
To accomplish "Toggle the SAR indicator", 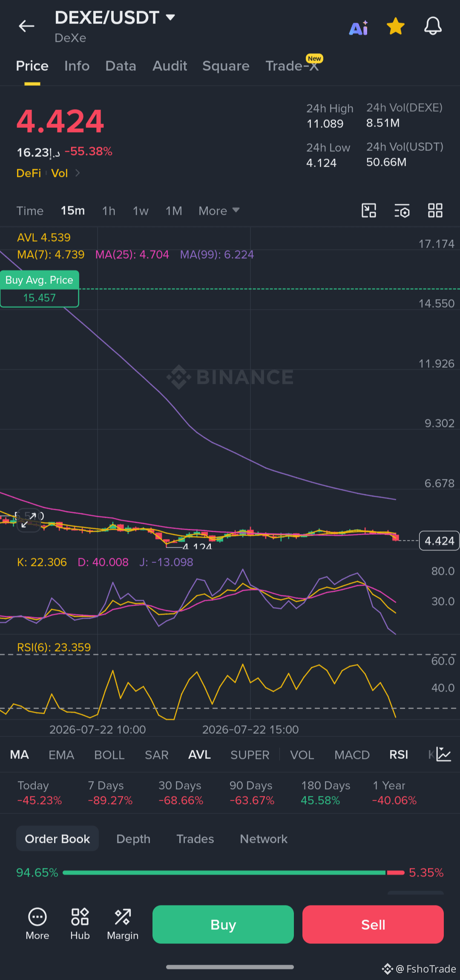I will coord(157,755).
